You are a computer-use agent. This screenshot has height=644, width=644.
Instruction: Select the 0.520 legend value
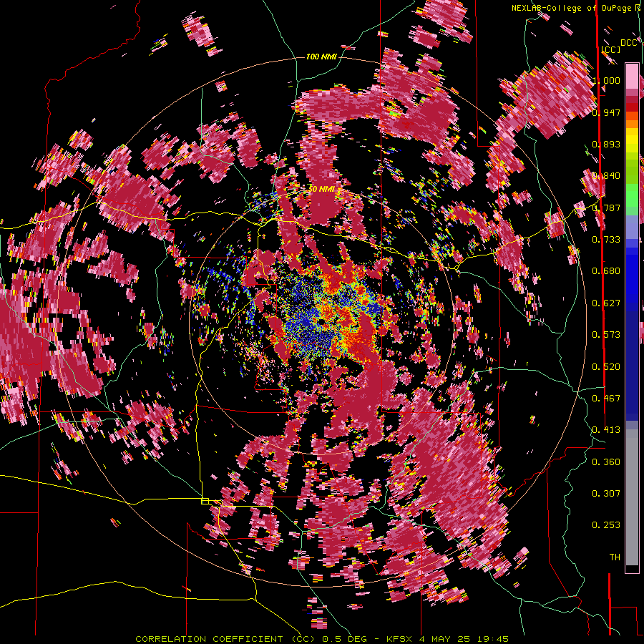[606, 367]
